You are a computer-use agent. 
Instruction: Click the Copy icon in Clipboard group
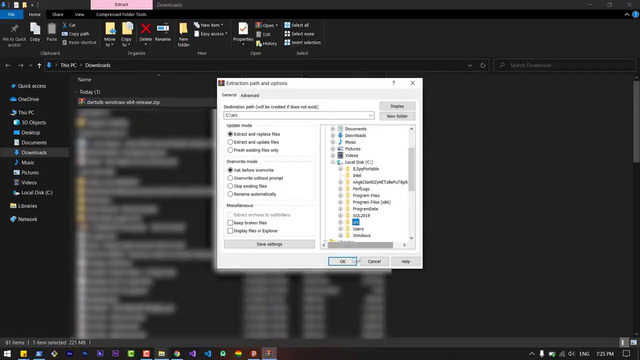[35, 33]
